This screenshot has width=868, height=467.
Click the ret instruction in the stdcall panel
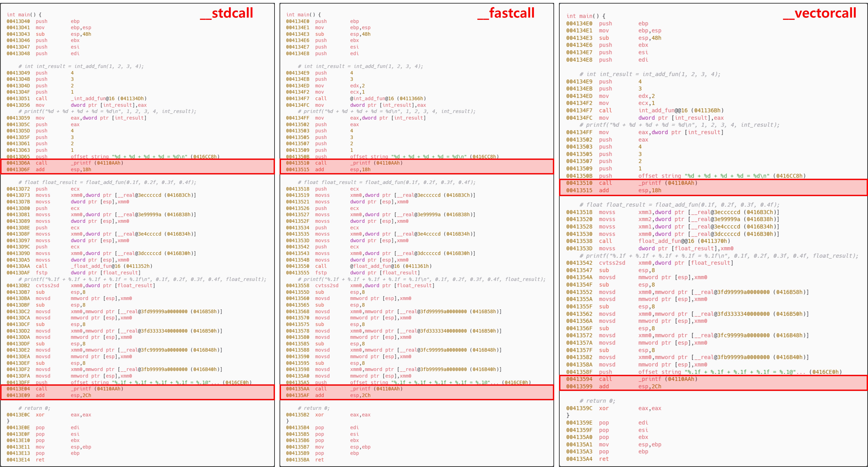point(40,460)
